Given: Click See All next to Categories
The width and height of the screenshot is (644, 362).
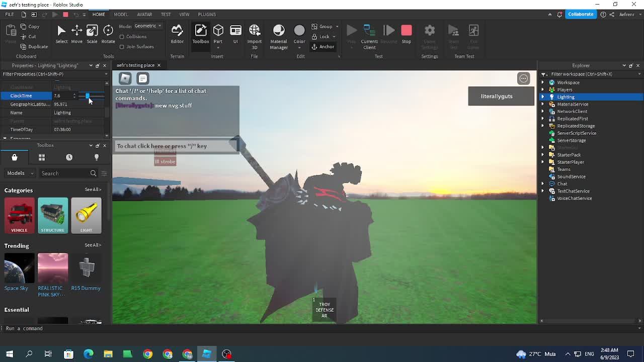Looking at the screenshot, I should point(93,190).
